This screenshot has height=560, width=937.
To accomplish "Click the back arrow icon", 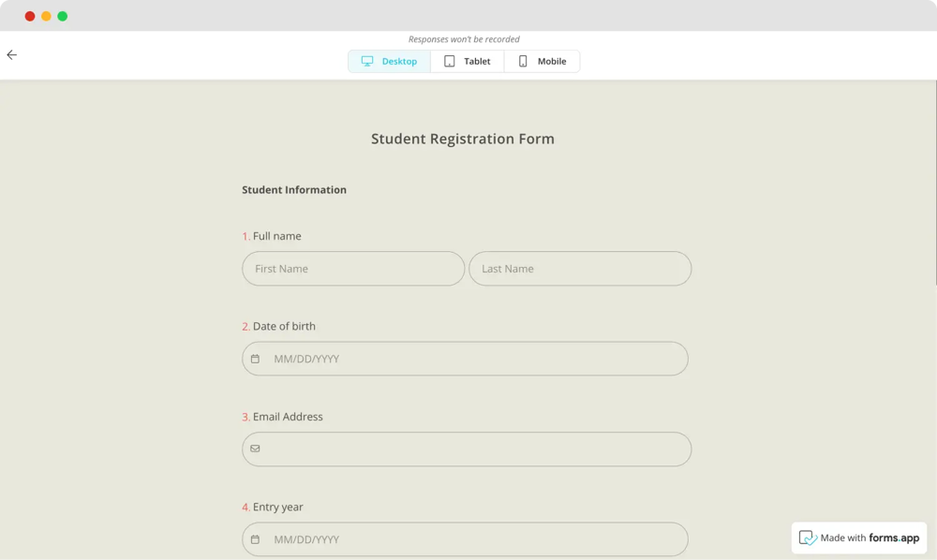I will pos(12,55).
